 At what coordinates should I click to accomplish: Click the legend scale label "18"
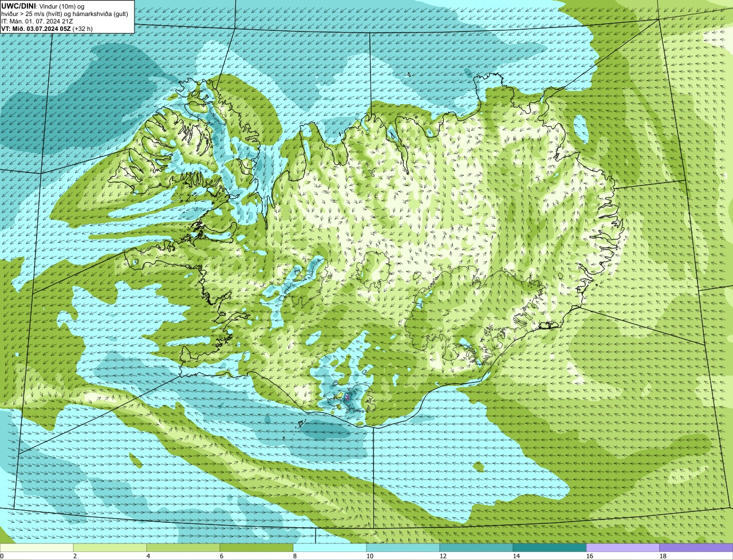[663, 556]
